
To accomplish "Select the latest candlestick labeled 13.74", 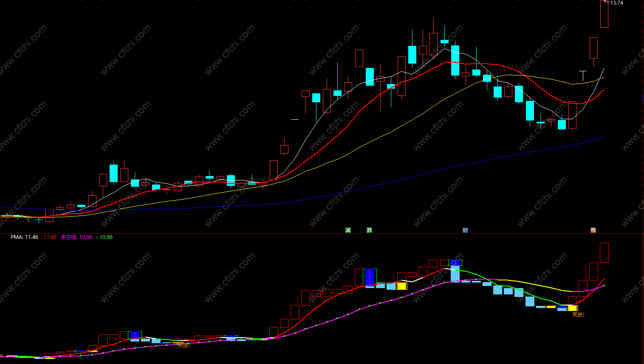I will point(604,14).
